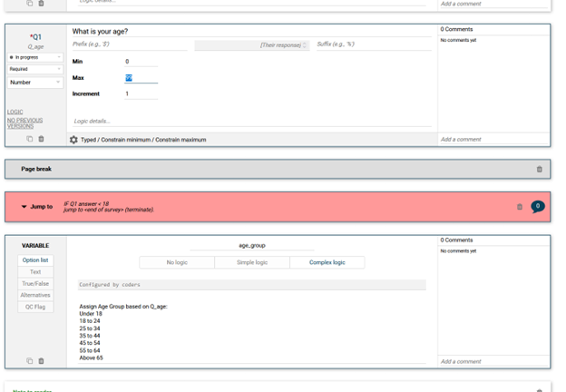Click the Max value input field
Image resolution: width=566 pixels, height=392 pixels.
(x=141, y=78)
